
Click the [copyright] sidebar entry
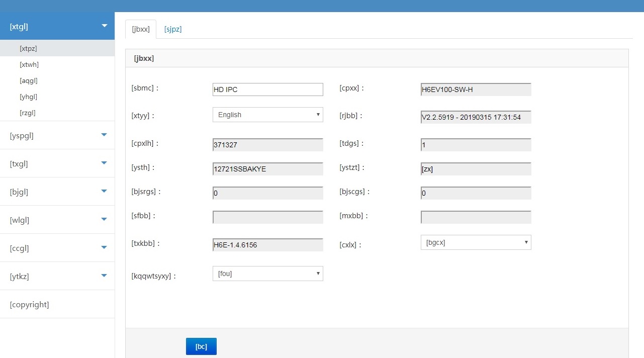click(x=30, y=304)
